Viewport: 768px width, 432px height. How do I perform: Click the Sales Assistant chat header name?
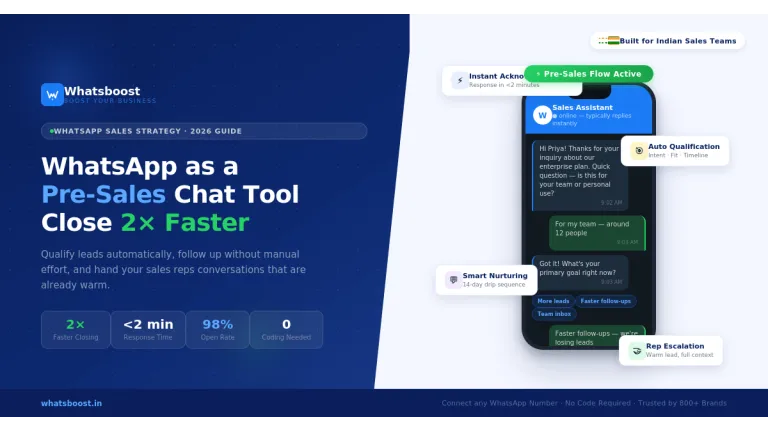pos(582,108)
